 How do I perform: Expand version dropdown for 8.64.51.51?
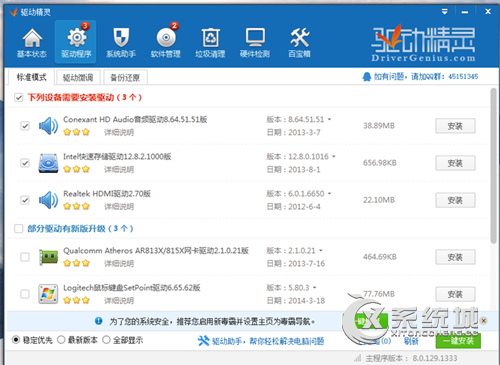[x=329, y=119]
